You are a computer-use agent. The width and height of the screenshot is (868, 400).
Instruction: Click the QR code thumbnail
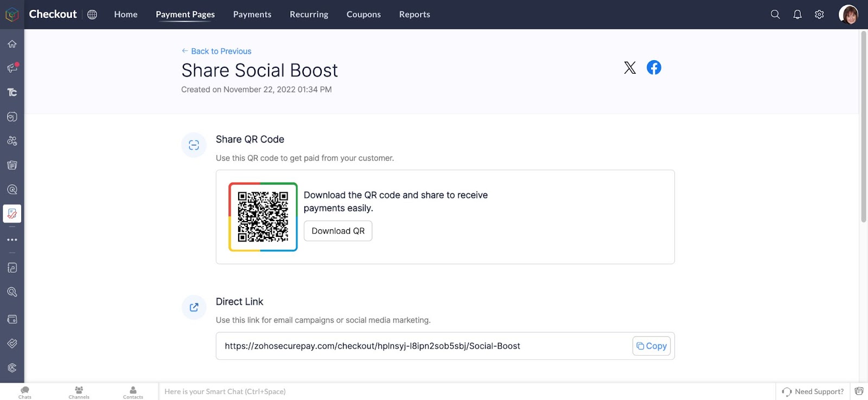(x=263, y=217)
